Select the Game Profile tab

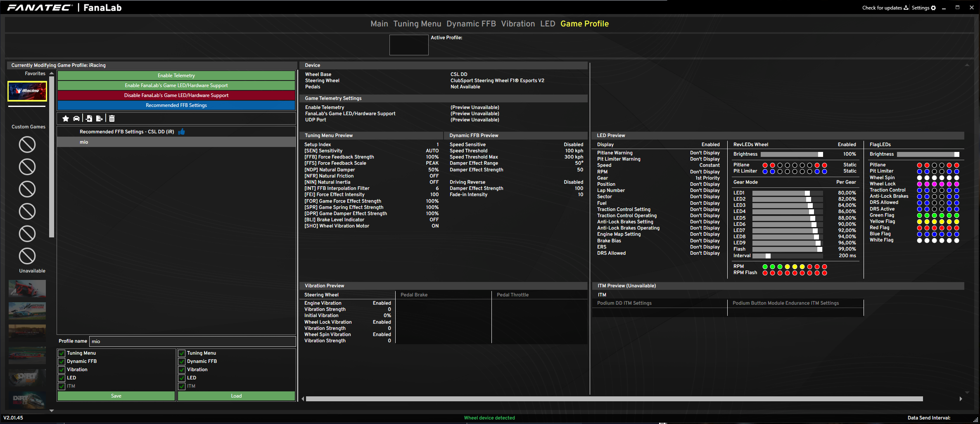584,24
